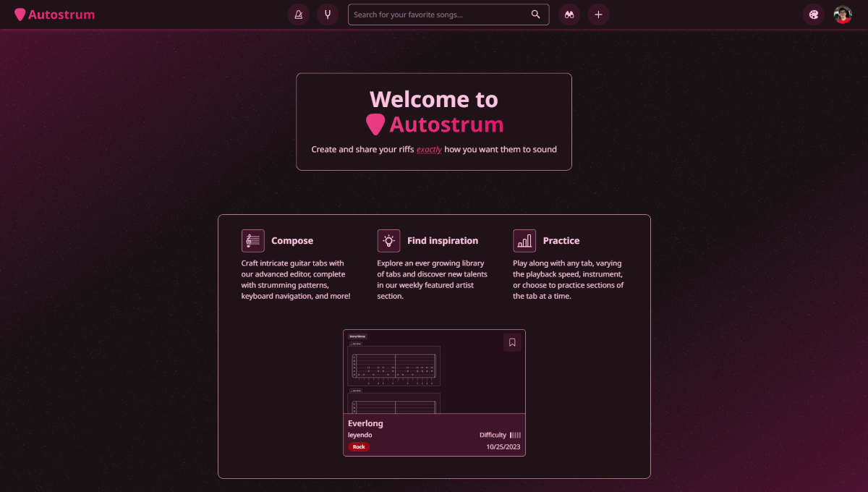The height and width of the screenshot is (492, 868).
Task: Open the color theme palette
Action: [814, 14]
